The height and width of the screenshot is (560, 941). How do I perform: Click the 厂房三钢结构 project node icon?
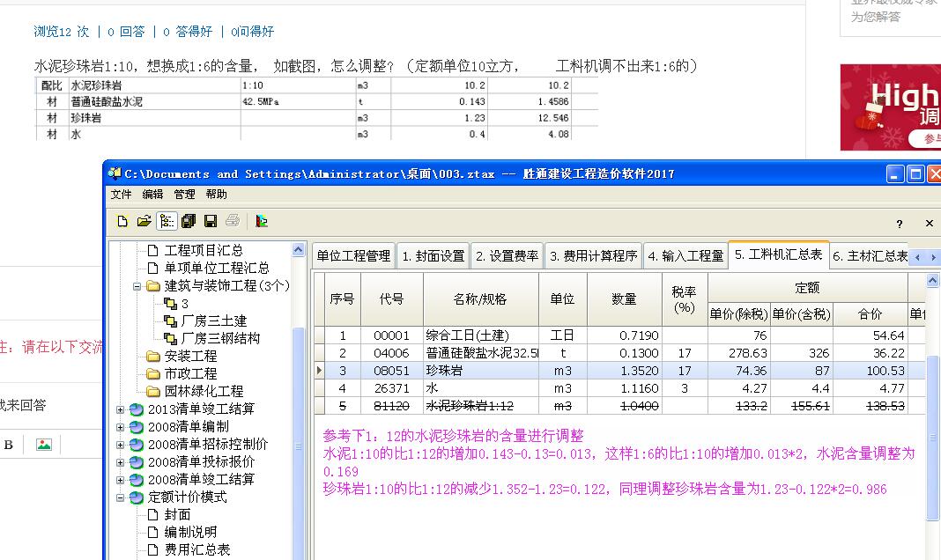(170, 339)
